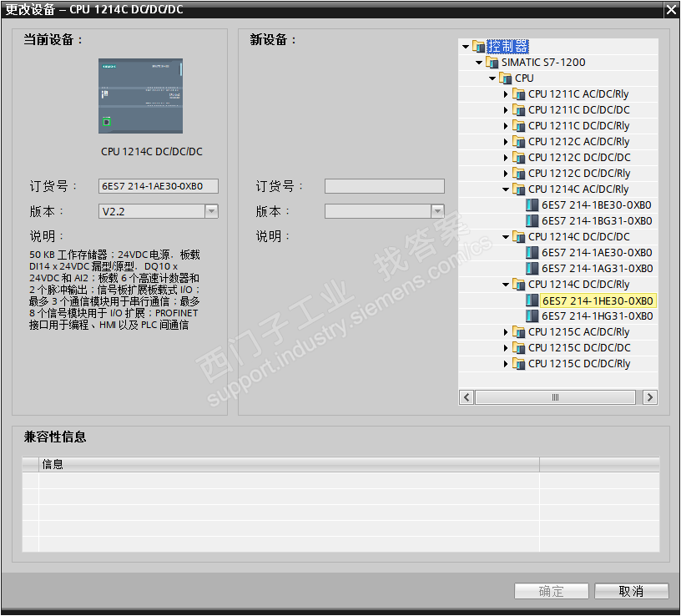Click the CPU 1215C DC/DC/DC folder icon
Viewport: 681px width, 616px height.
519,347
